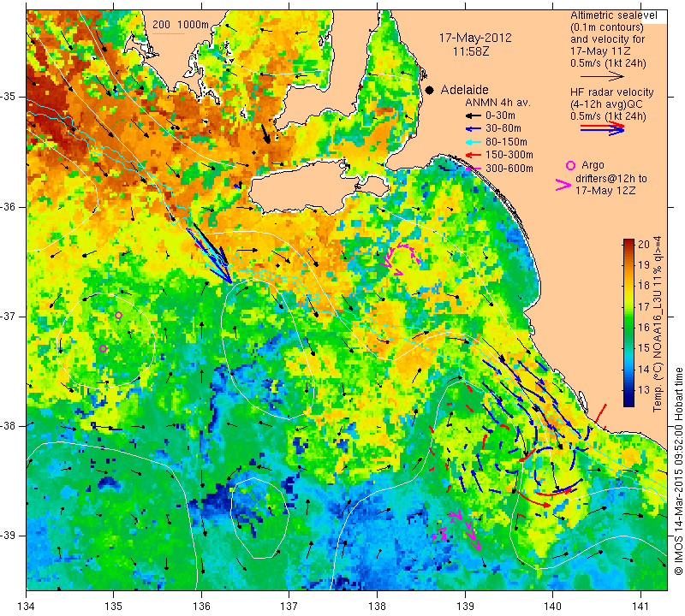Click the colorbar value 17
The width and height of the screenshot is (685, 616).
coord(644,306)
